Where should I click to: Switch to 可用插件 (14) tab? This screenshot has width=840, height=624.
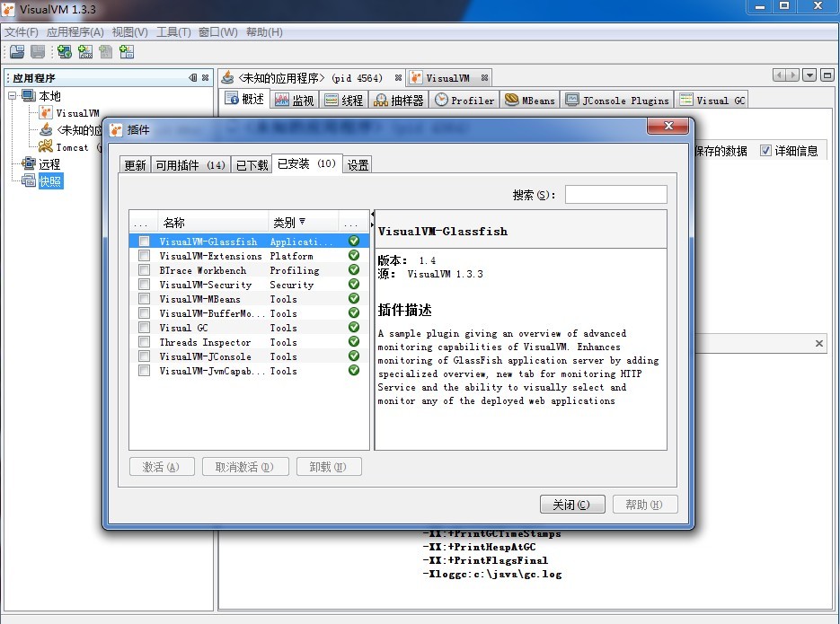point(190,165)
